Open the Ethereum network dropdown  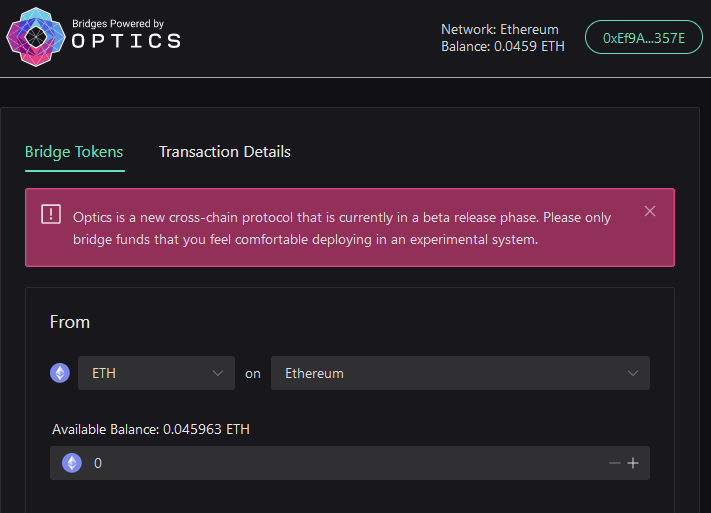459,373
